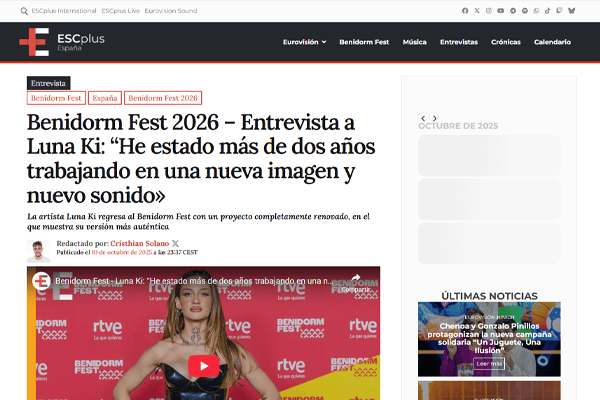Visit ESCplus International link
600x400 pixels.
click(64, 11)
